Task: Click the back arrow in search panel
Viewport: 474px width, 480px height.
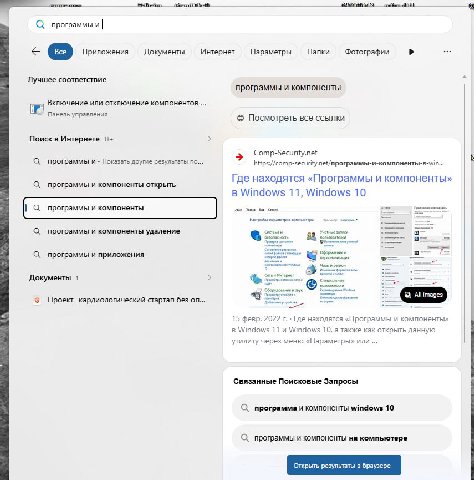Action: tap(36, 51)
